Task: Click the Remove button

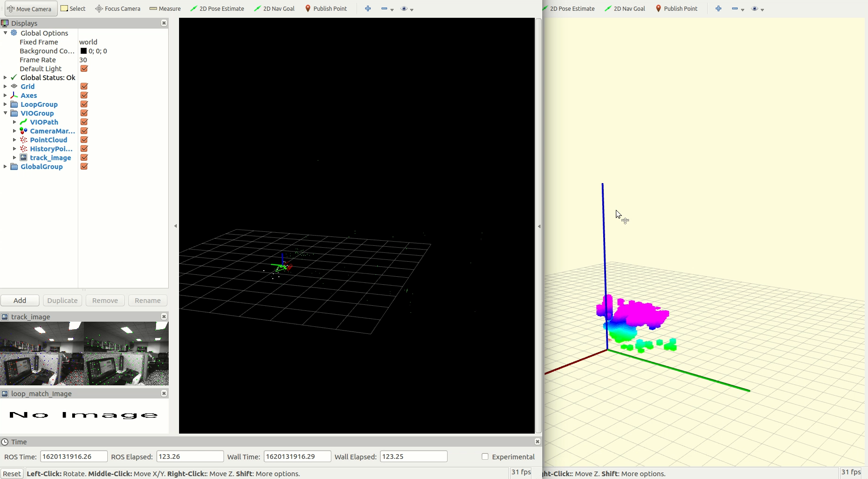Action: pos(105,300)
